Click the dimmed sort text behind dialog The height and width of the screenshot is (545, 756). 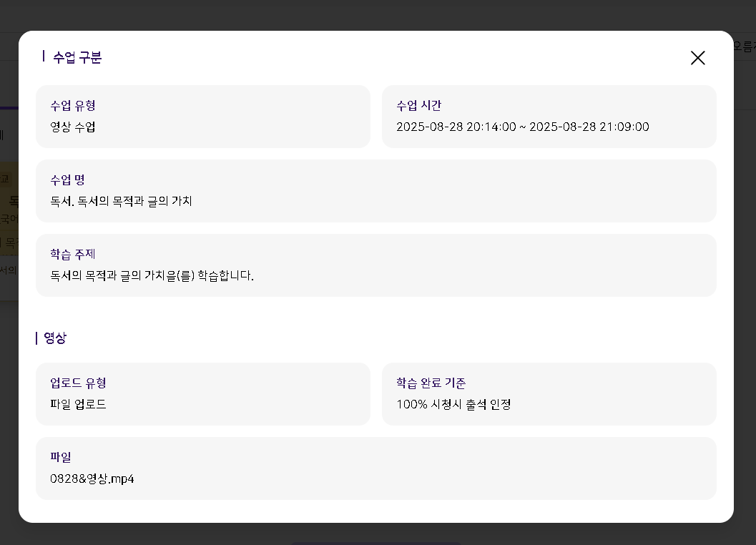coord(745,46)
